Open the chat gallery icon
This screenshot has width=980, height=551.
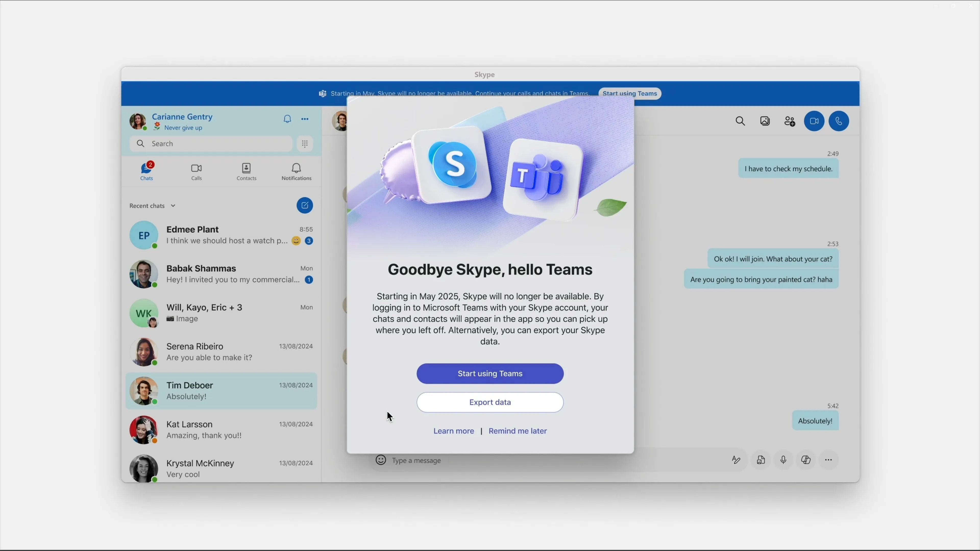(x=765, y=121)
